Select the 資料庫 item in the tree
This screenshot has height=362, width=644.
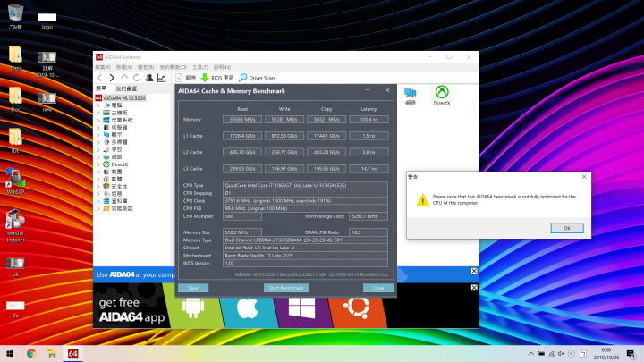(115, 201)
